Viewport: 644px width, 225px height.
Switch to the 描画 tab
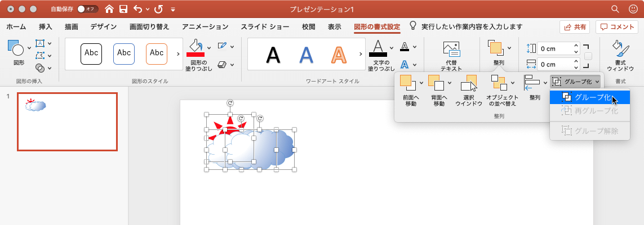coord(72,27)
